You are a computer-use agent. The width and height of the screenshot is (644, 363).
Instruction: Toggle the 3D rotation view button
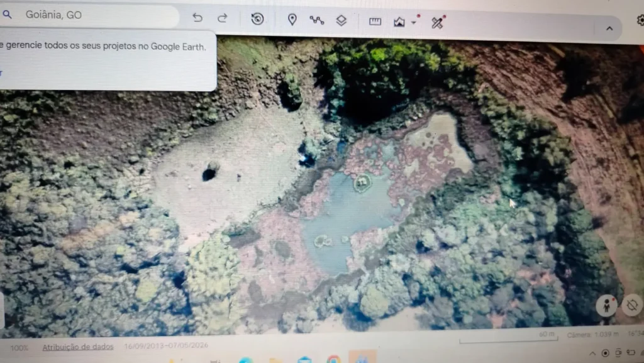[632, 305]
